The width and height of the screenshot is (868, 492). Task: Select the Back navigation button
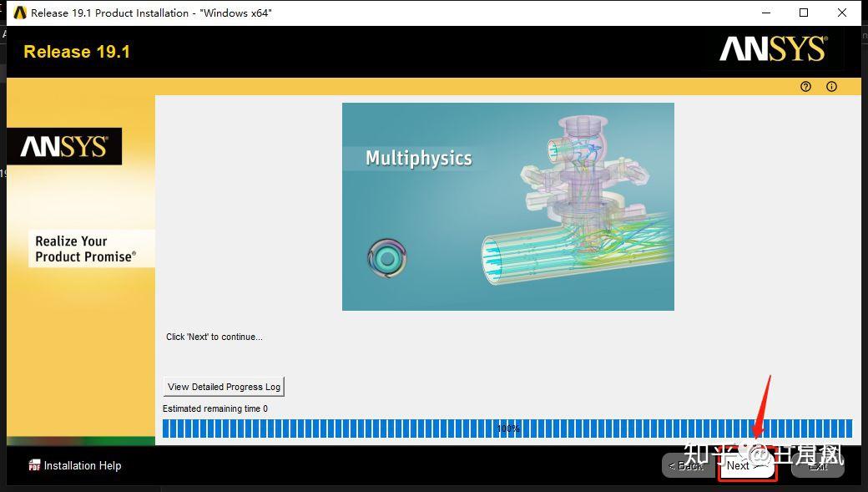click(687, 466)
